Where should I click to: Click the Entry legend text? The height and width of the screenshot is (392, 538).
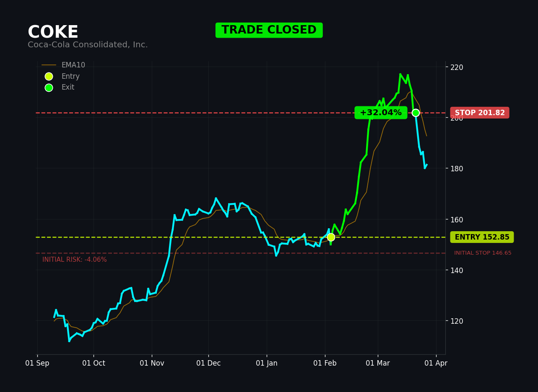point(70,76)
